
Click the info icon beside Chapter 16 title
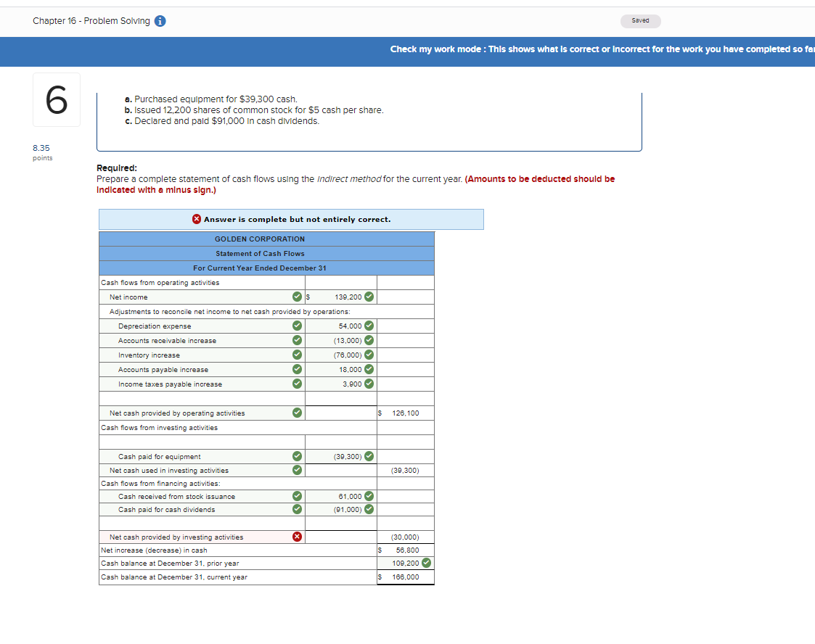pos(160,21)
